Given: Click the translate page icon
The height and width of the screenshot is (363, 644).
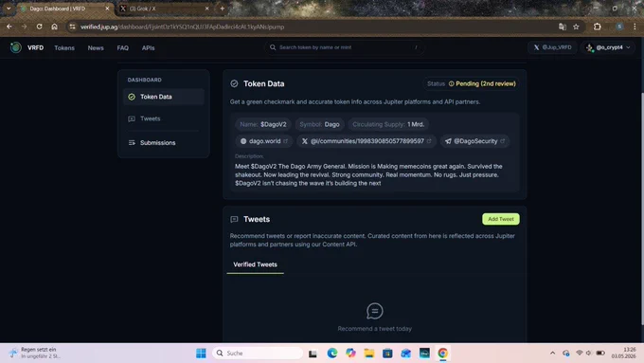Looking at the screenshot, I should (563, 27).
